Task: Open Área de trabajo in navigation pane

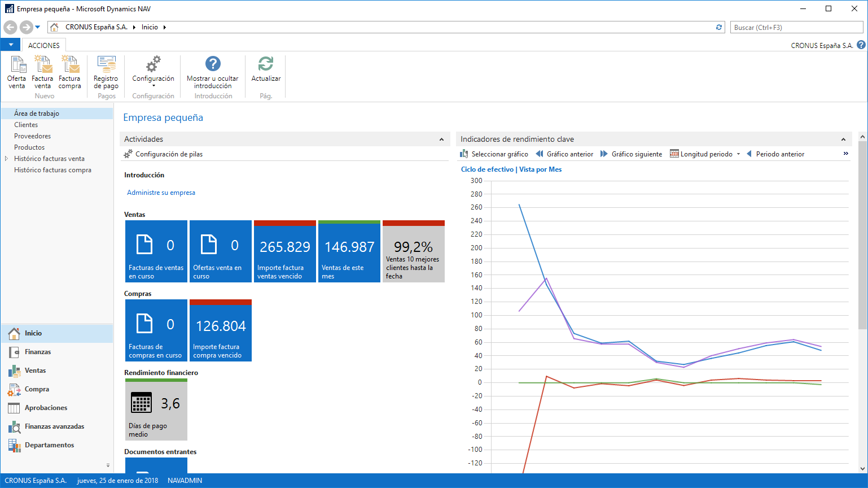Action: tap(57, 114)
